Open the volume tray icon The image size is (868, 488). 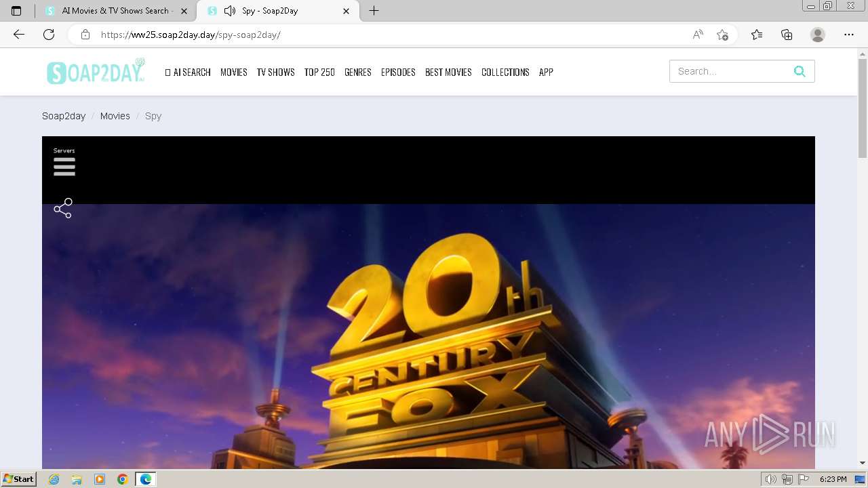770,479
